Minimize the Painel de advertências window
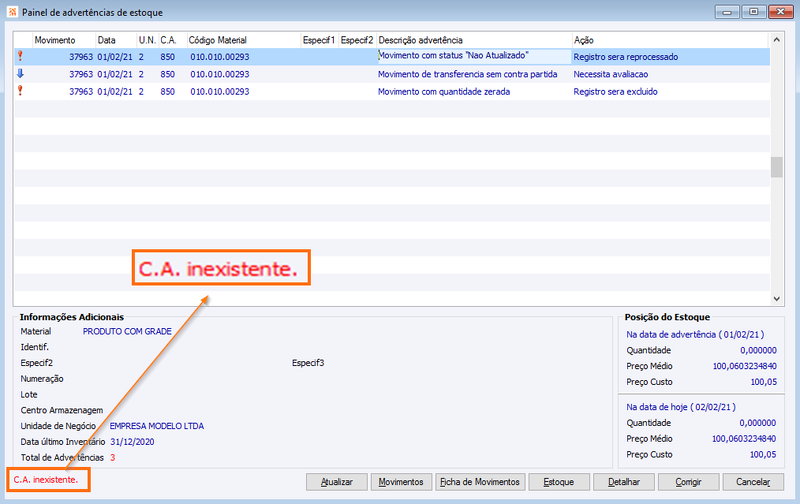This screenshot has height=504, width=800. pyautogui.click(x=727, y=12)
